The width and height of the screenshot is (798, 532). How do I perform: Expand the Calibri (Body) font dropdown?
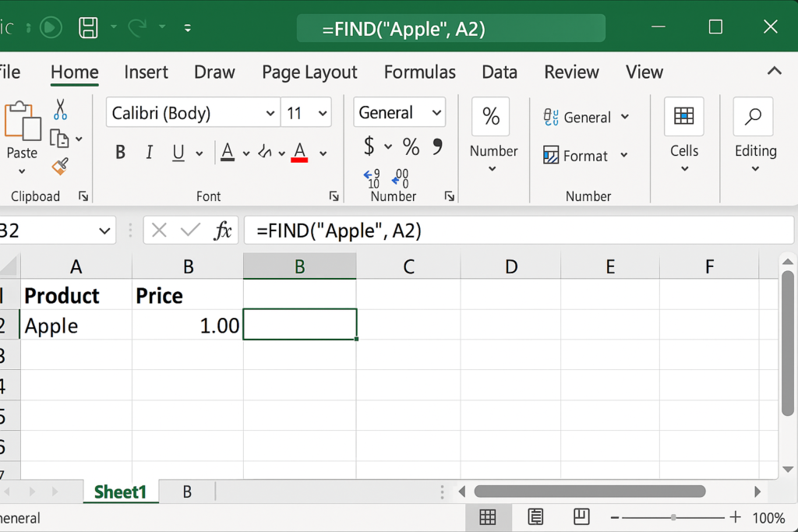(270, 114)
